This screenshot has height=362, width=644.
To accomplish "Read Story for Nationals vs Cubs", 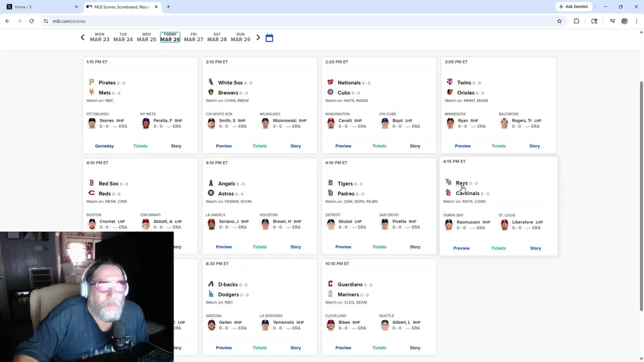I will 415,146.
